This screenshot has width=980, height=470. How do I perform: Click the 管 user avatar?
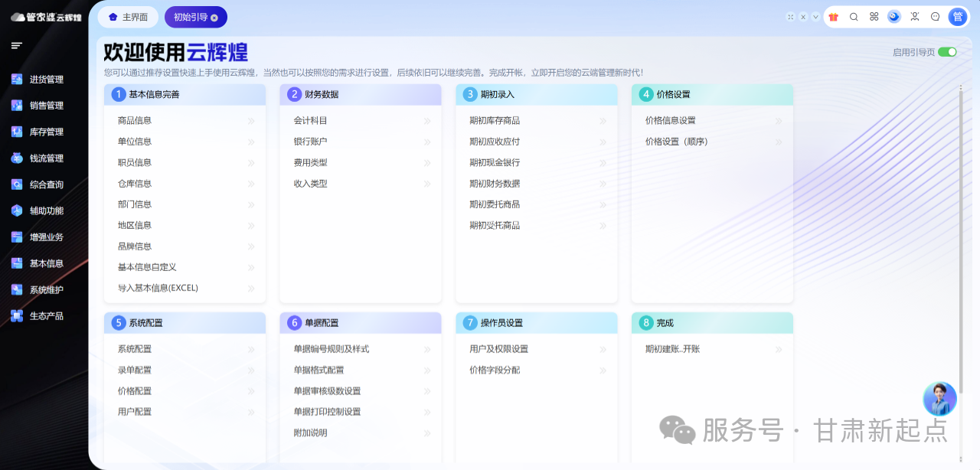point(958,17)
